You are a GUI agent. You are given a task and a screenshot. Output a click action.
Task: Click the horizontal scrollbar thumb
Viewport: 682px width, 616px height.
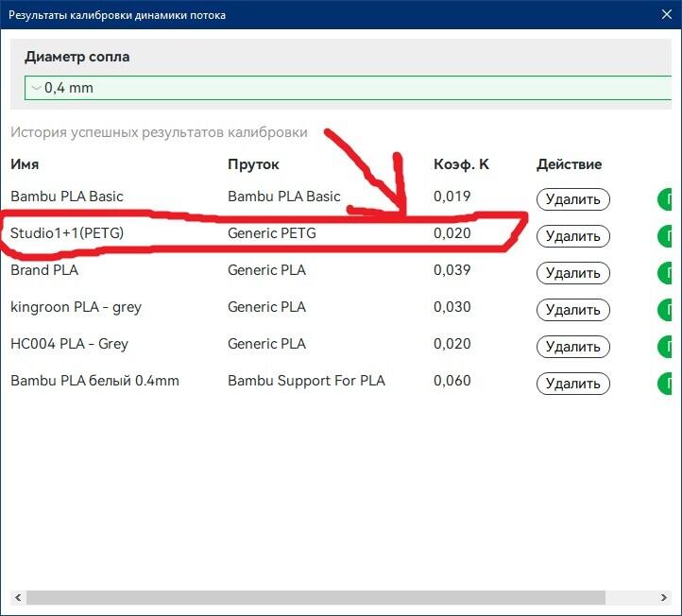315,597
